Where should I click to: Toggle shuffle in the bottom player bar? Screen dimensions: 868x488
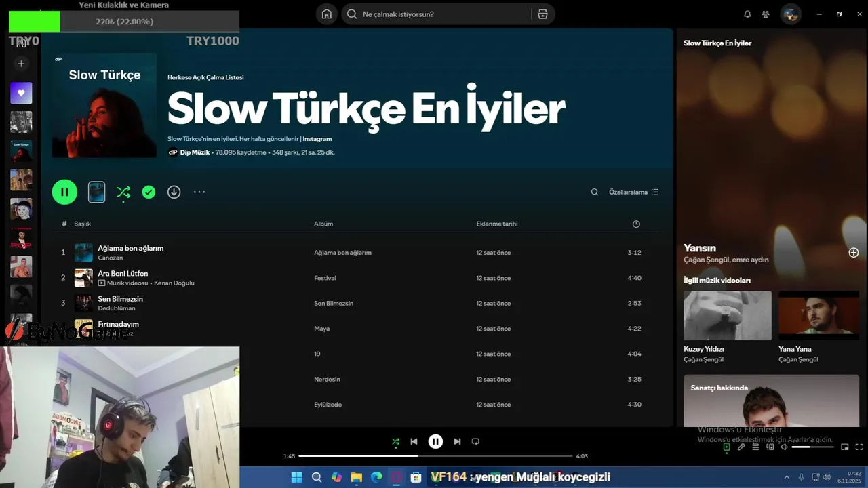[x=396, y=442]
